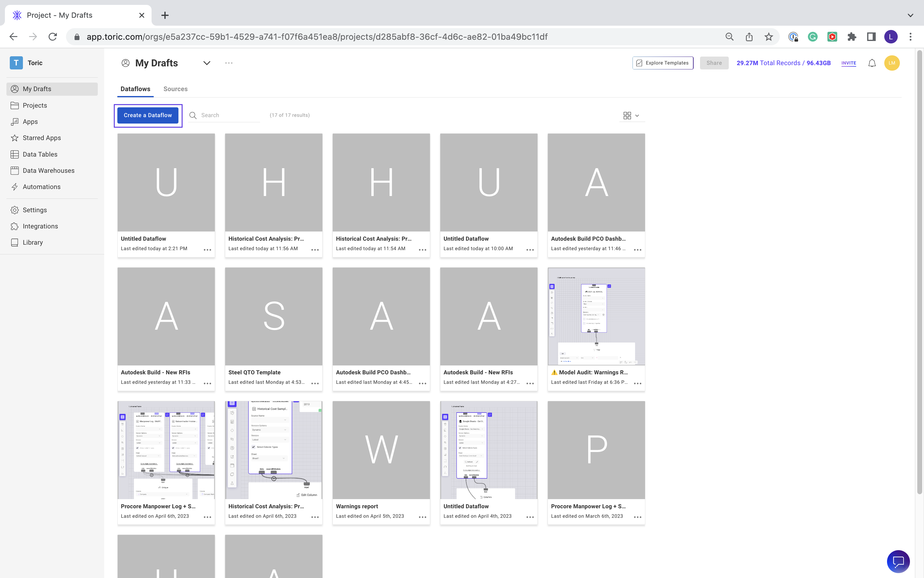Viewport: 924px width, 578px height.
Task: Open options for Steel QTO Template
Action: (315, 383)
